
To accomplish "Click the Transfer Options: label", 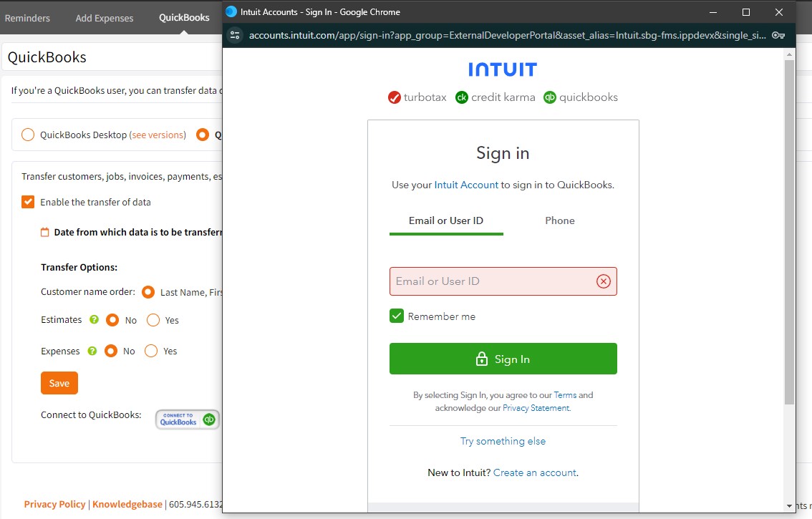I will (79, 267).
